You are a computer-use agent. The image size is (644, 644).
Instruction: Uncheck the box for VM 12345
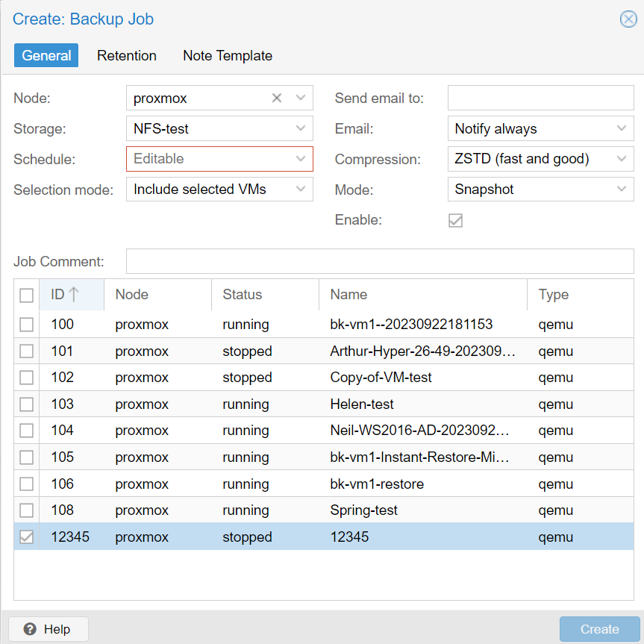tap(26, 537)
